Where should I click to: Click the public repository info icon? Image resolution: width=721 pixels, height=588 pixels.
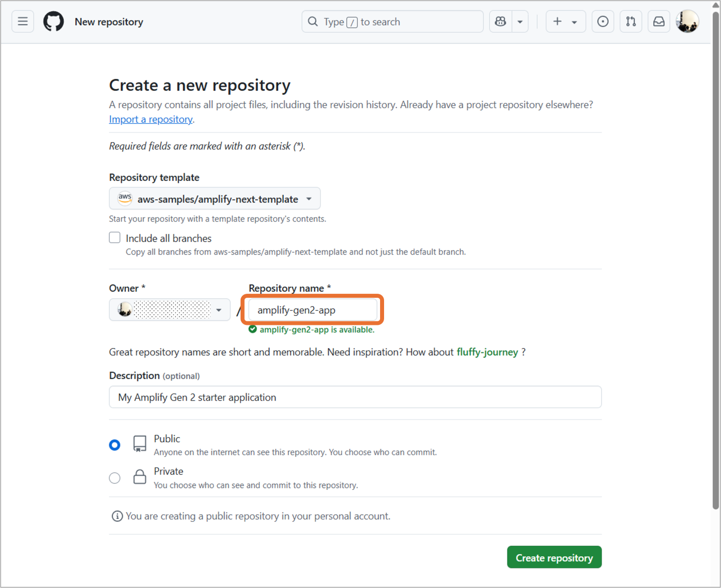[x=117, y=516]
